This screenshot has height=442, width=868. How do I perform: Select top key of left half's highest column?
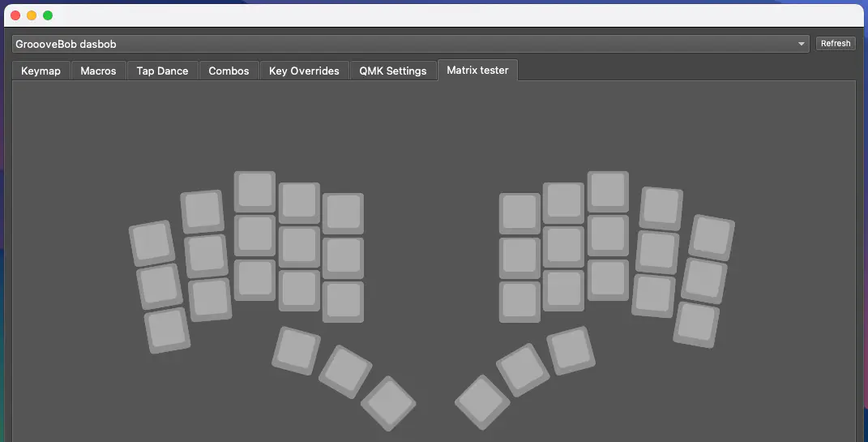coord(254,191)
